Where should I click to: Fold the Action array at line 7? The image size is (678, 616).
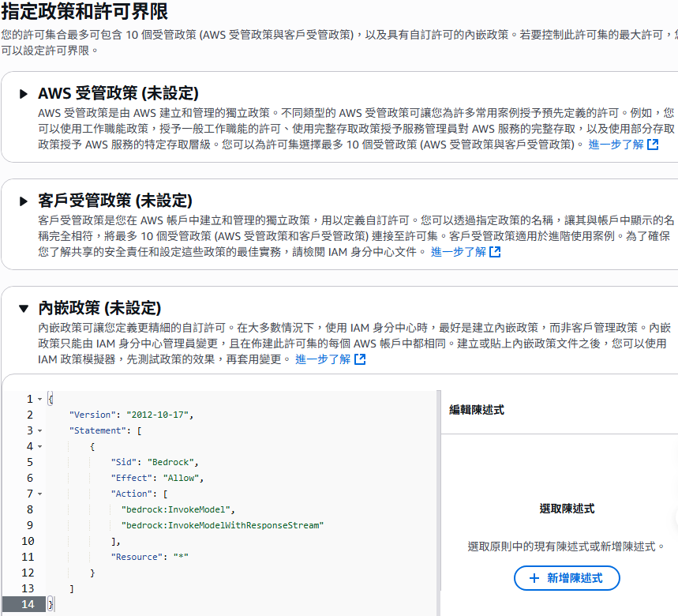[x=39, y=494]
